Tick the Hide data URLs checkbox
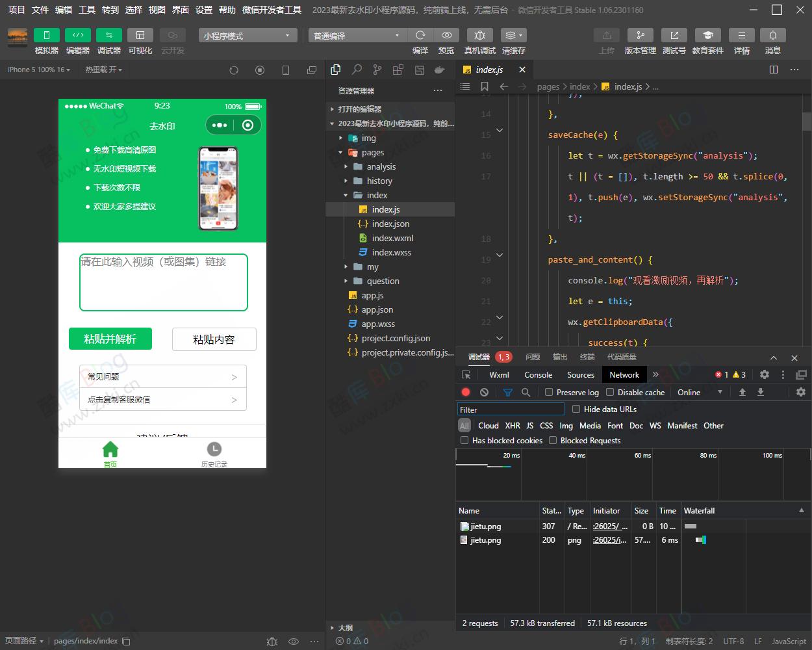812x650 pixels. point(576,409)
